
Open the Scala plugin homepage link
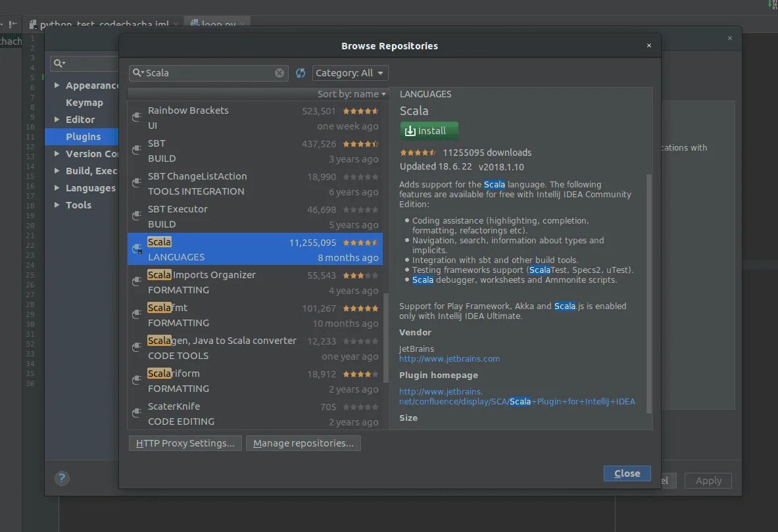517,397
